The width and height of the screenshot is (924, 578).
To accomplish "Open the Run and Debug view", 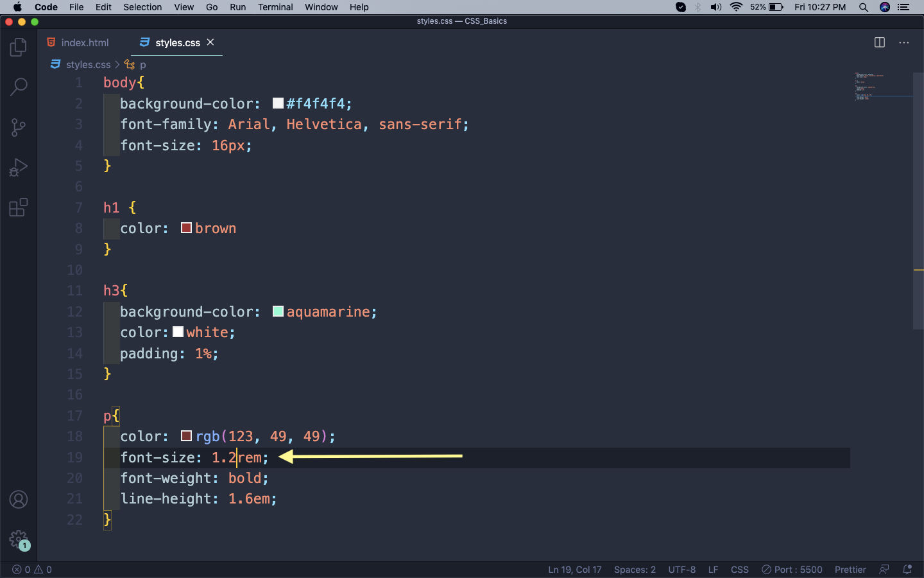I will coord(19,167).
